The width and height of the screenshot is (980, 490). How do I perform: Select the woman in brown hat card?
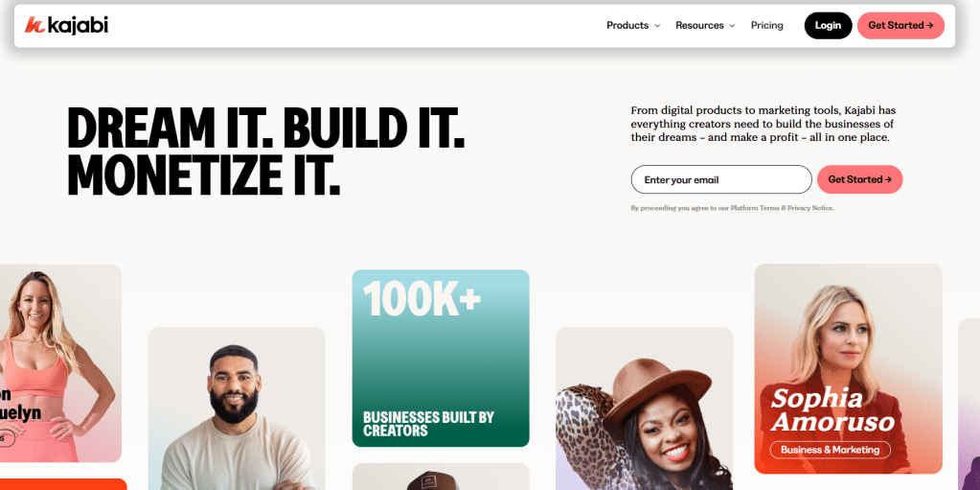point(644,408)
